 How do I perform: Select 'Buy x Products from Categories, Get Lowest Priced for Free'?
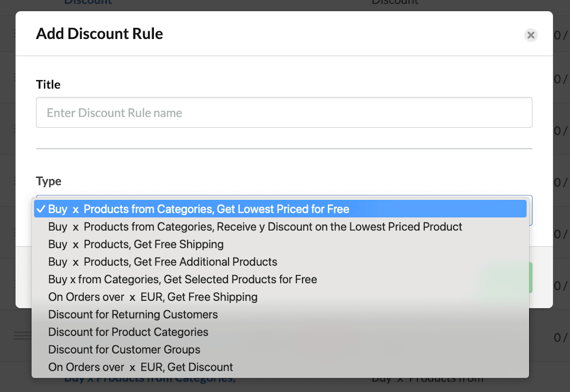point(280,209)
